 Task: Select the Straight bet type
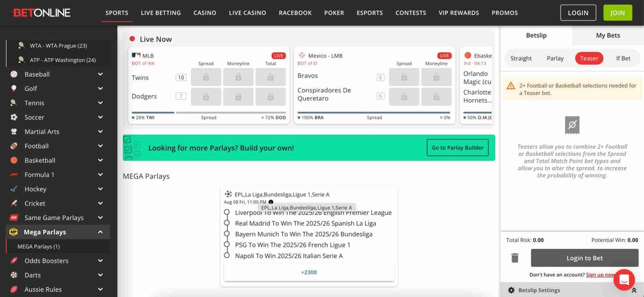(x=521, y=58)
